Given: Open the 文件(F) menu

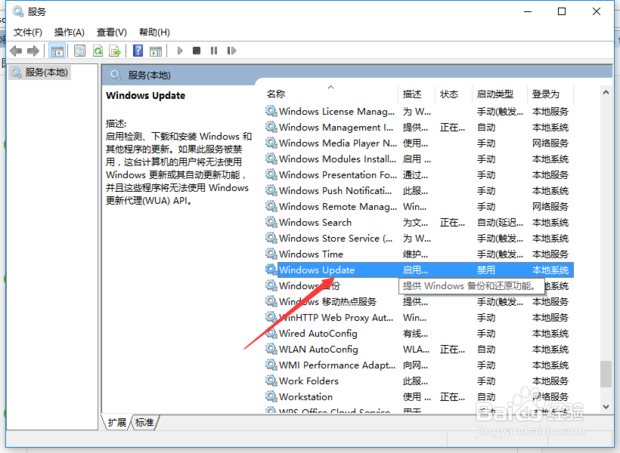Looking at the screenshot, I should click(x=28, y=32).
